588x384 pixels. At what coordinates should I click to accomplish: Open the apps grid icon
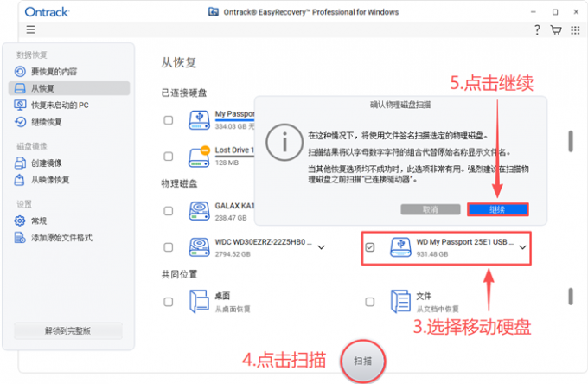tap(575, 30)
